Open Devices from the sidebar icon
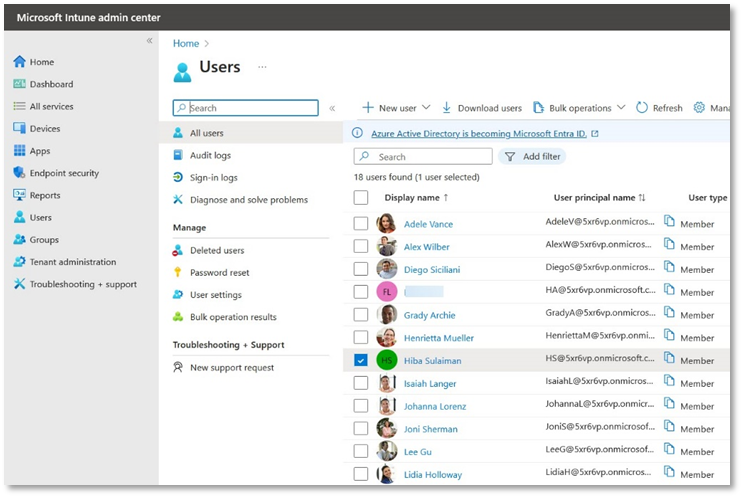742x497 pixels. [19, 129]
